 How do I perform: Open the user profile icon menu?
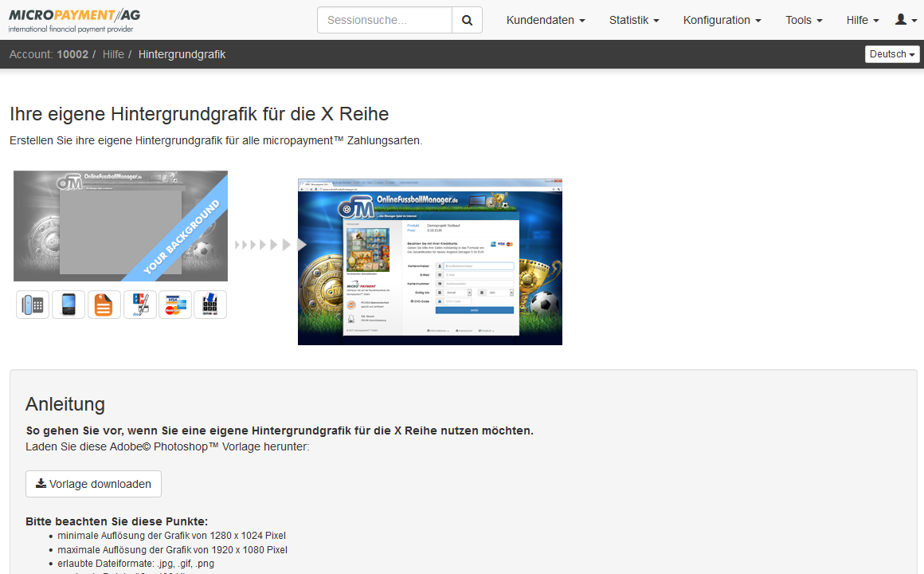click(x=906, y=20)
